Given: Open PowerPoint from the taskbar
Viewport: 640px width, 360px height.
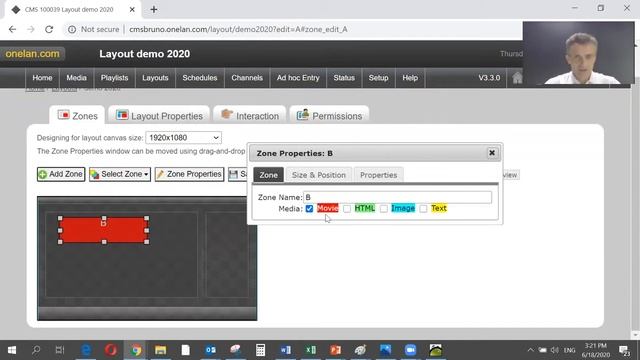Looking at the screenshot, I should (x=336, y=350).
